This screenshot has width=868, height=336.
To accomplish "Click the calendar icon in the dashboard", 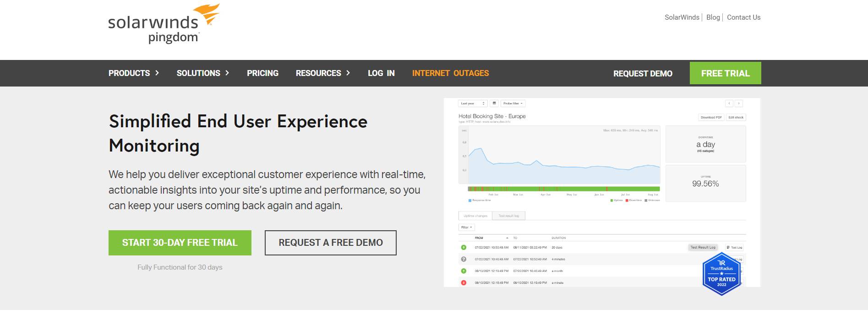I will (x=494, y=103).
